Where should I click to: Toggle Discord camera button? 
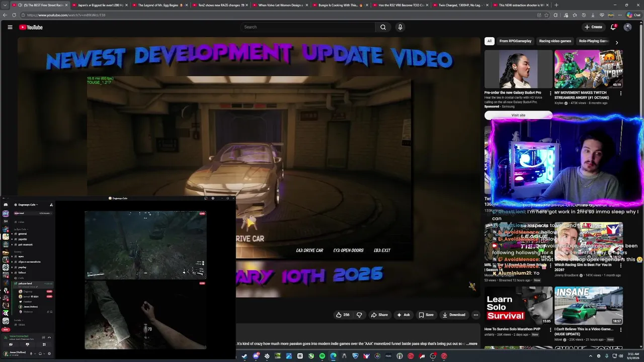(11, 344)
